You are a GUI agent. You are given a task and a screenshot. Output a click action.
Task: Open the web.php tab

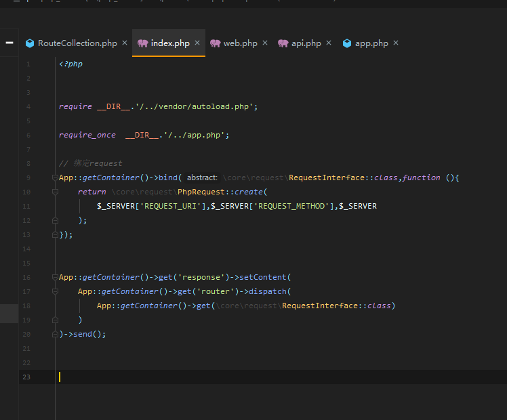(240, 43)
